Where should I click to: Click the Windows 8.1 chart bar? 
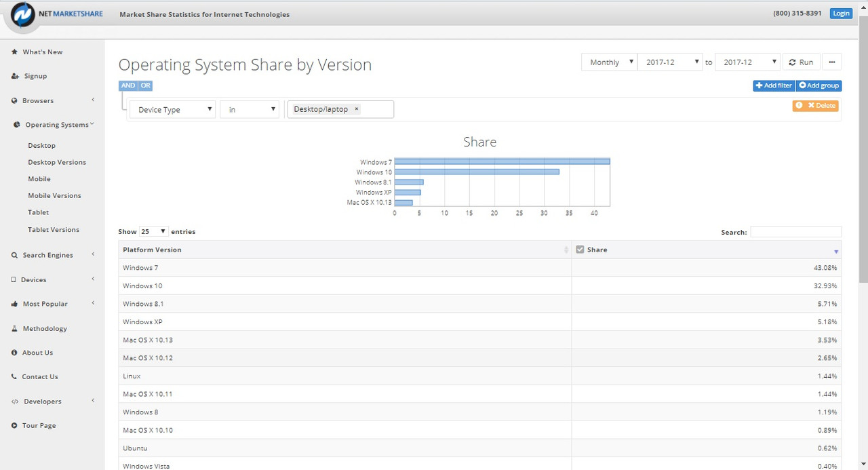click(409, 182)
